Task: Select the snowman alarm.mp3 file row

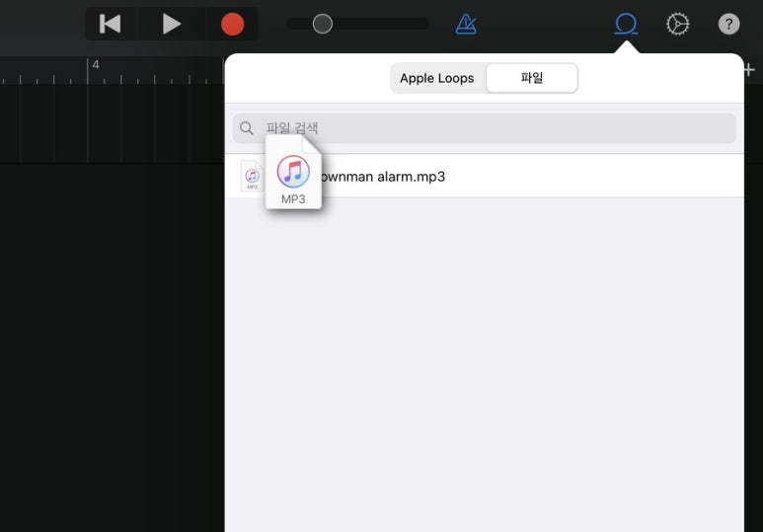Action: tap(485, 176)
